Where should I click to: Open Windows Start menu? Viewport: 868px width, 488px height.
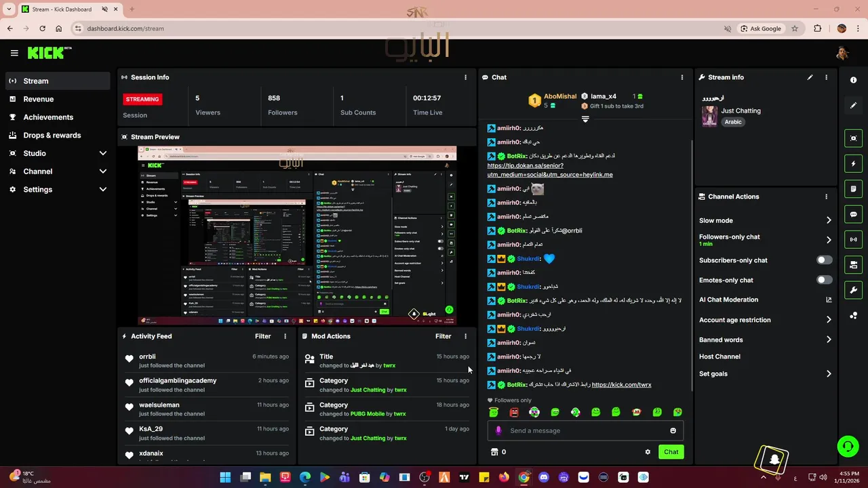(x=225, y=477)
